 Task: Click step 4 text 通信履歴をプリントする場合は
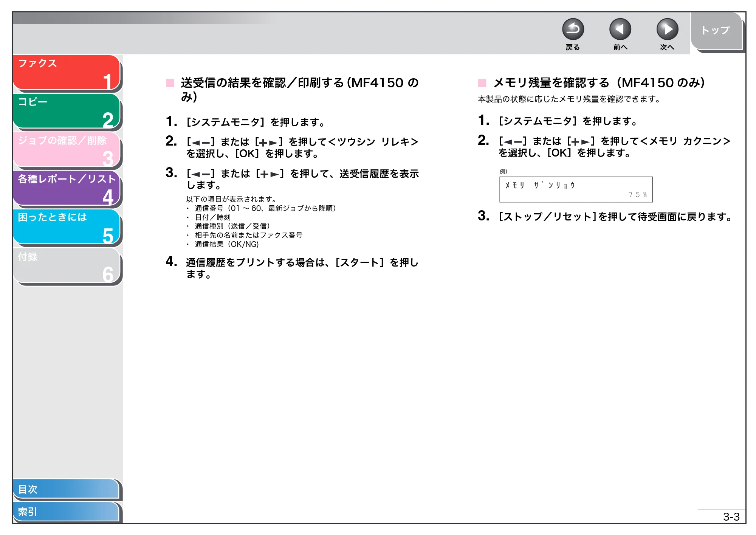302,268
